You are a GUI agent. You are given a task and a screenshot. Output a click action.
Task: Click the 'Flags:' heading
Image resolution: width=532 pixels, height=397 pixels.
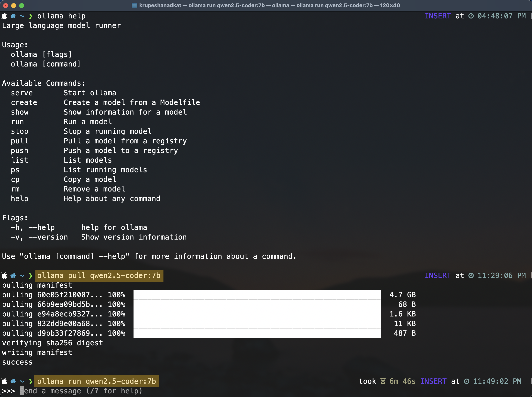tap(15, 218)
